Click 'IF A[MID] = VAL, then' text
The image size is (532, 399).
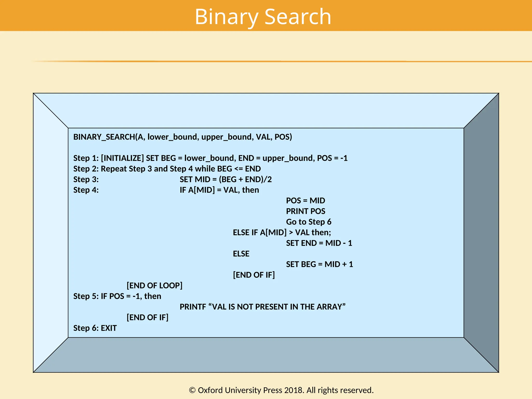point(219,190)
